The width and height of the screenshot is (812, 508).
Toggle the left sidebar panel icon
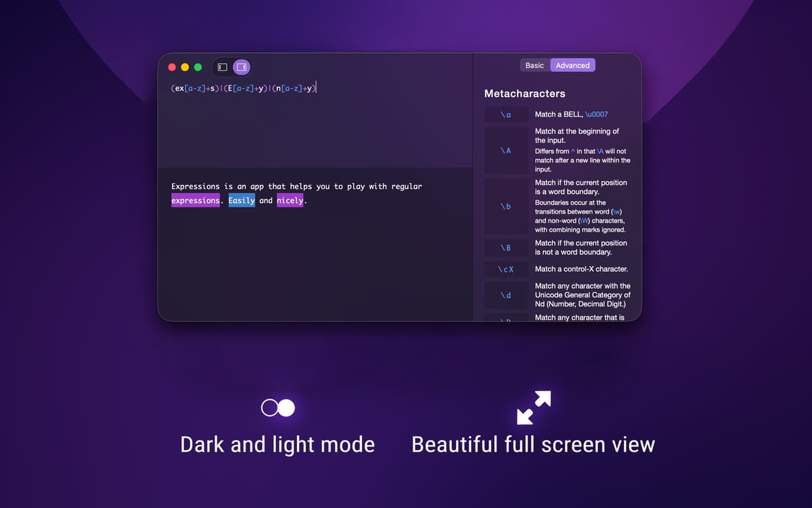coord(222,67)
